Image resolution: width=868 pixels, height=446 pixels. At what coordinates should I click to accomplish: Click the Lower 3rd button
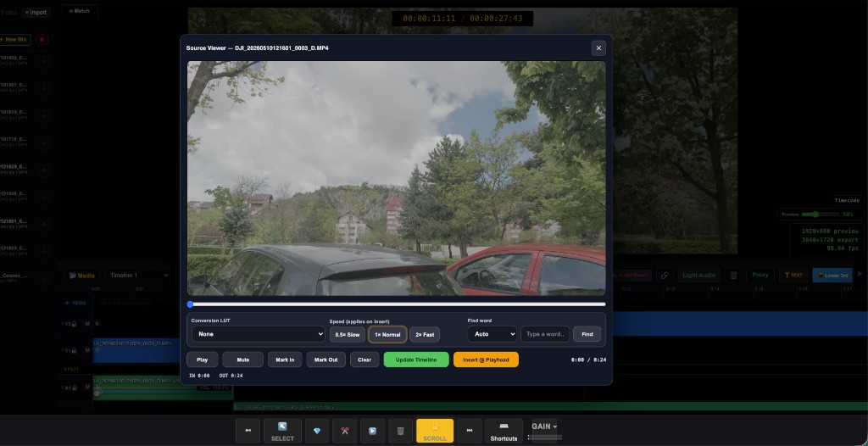[832, 276]
